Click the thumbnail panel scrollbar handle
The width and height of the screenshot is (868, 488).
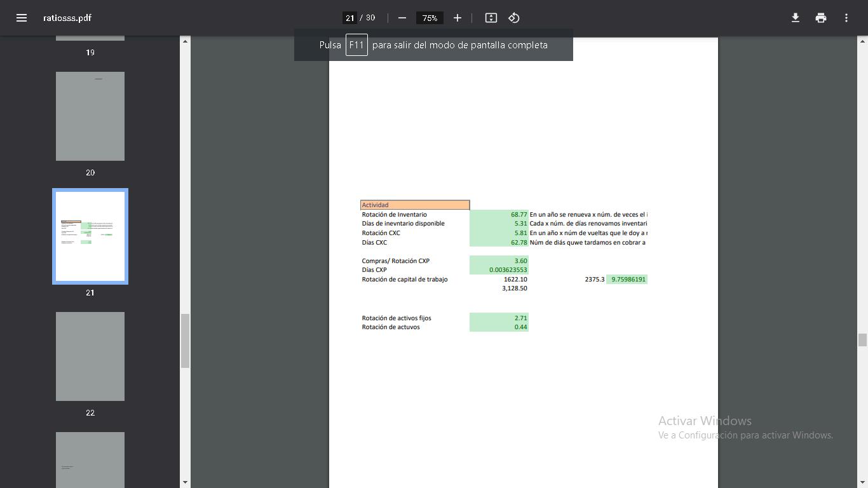point(186,341)
